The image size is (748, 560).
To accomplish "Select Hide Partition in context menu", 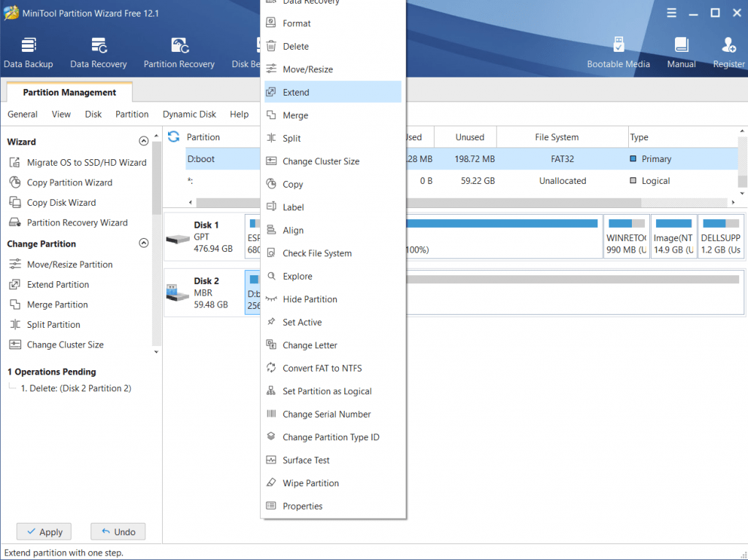I will point(333,299).
